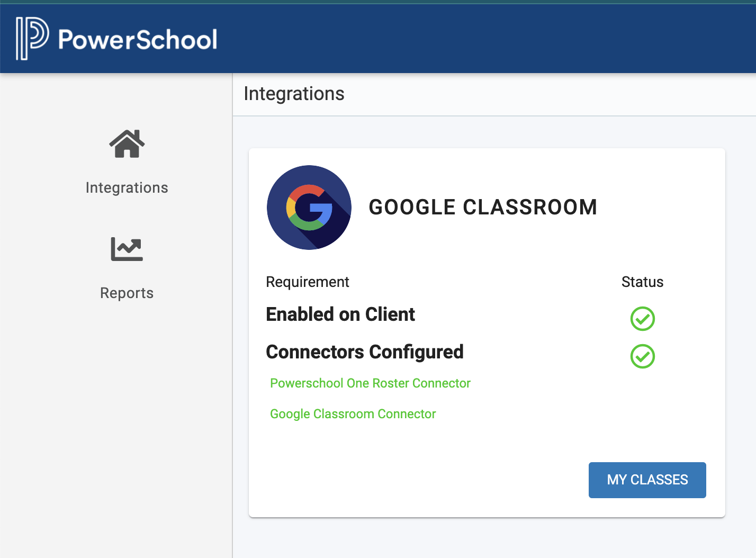
Task: Click the house icon above Integrations
Action: pyautogui.click(x=127, y=144)
